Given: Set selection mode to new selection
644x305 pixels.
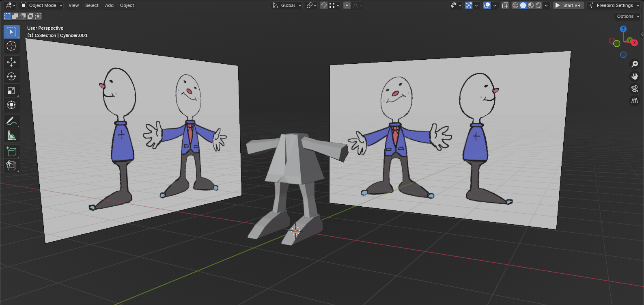Looking at the screenshot, I should point(7,16).
